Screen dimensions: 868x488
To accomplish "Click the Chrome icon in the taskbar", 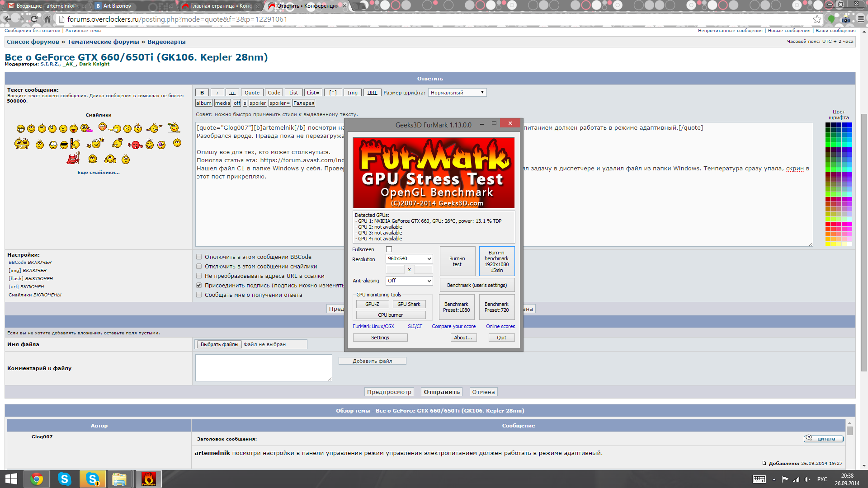I will (x=37, y=479).
